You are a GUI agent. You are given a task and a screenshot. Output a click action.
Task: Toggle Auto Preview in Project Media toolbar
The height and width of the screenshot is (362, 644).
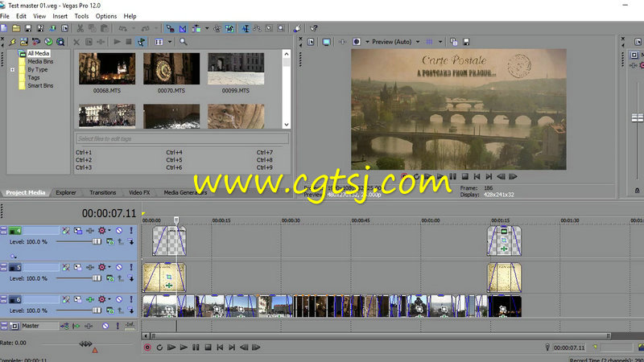[x=141, y=42]
